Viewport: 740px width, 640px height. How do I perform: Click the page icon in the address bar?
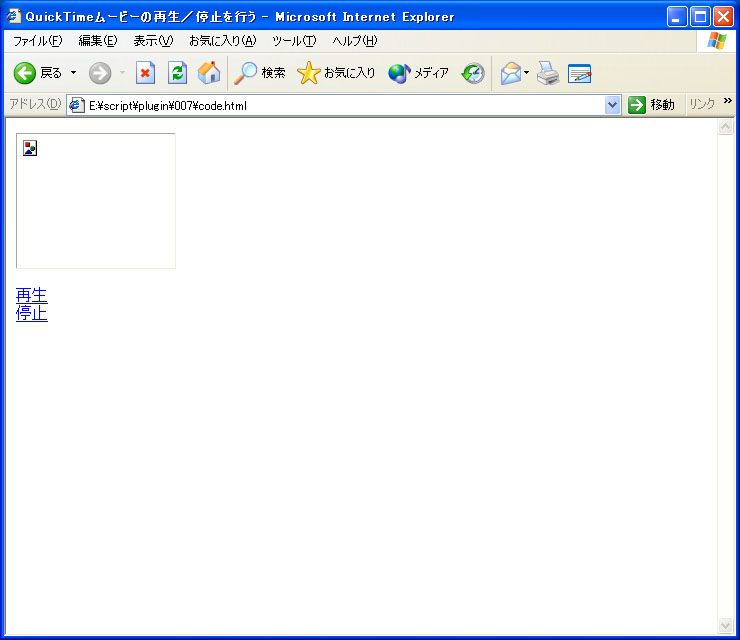pyautogui.click(x=77, y=105)
